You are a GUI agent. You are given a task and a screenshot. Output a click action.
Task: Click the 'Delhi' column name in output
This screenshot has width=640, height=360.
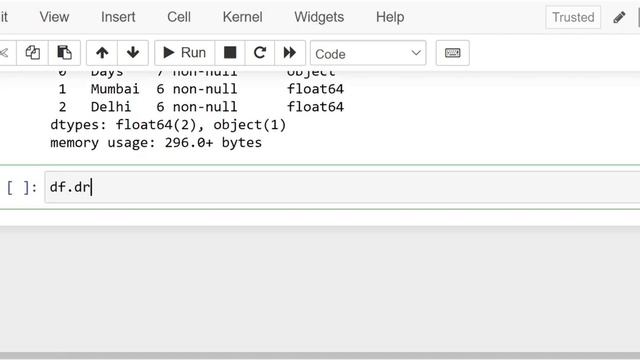click(x=111, y=107)
